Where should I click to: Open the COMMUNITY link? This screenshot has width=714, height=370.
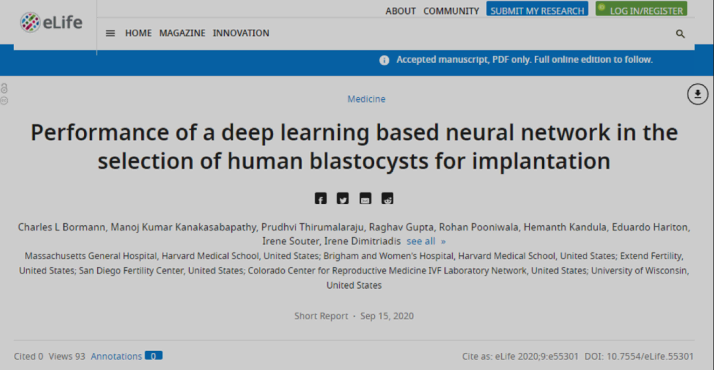tap(451, 11)
